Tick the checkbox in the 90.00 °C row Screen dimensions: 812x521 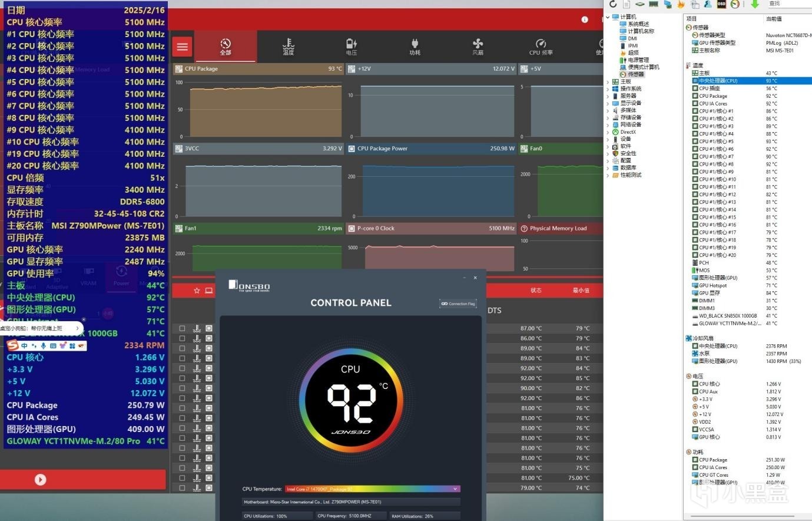coord(182,388)
